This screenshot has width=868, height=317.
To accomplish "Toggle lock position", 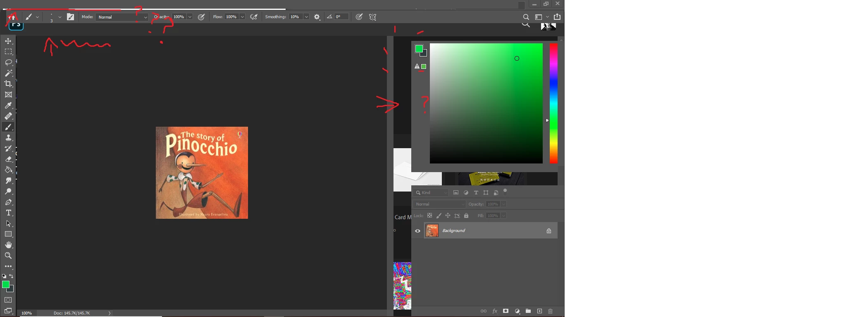I will pos(448,216).
